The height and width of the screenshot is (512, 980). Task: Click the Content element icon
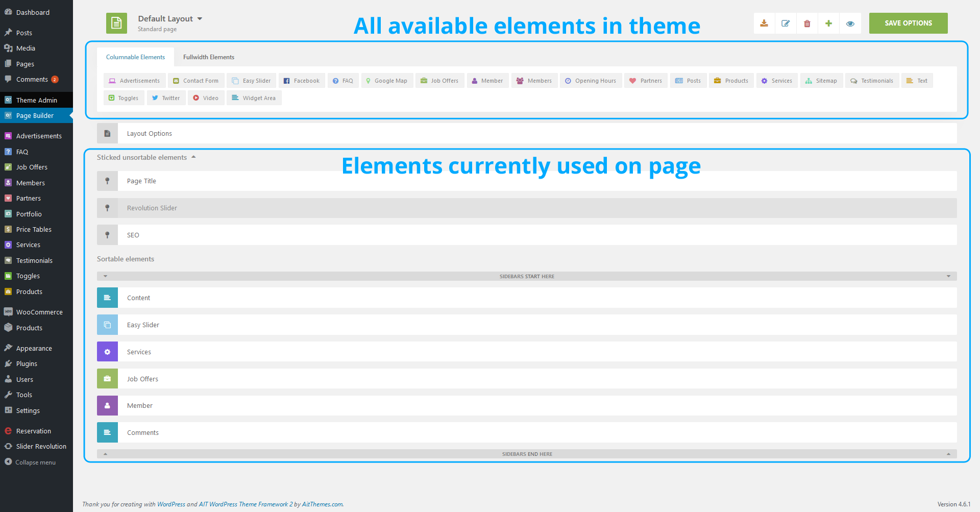pos(107,298)
